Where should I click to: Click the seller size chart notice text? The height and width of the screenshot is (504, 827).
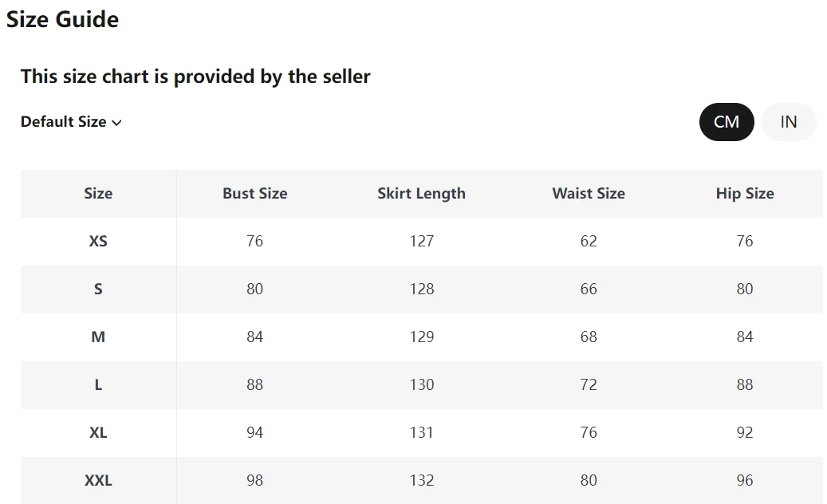tap(195, 77)
